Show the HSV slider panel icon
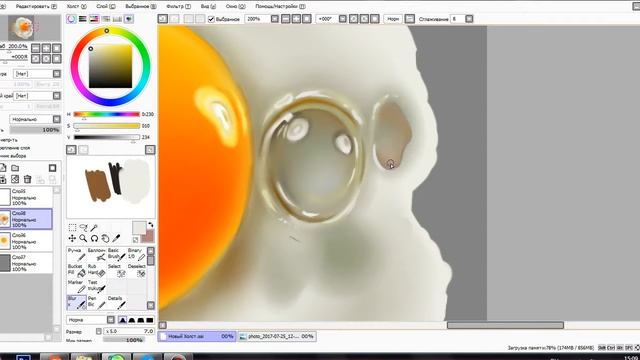This screenshot has height=360, width=640. pos(94,19)
